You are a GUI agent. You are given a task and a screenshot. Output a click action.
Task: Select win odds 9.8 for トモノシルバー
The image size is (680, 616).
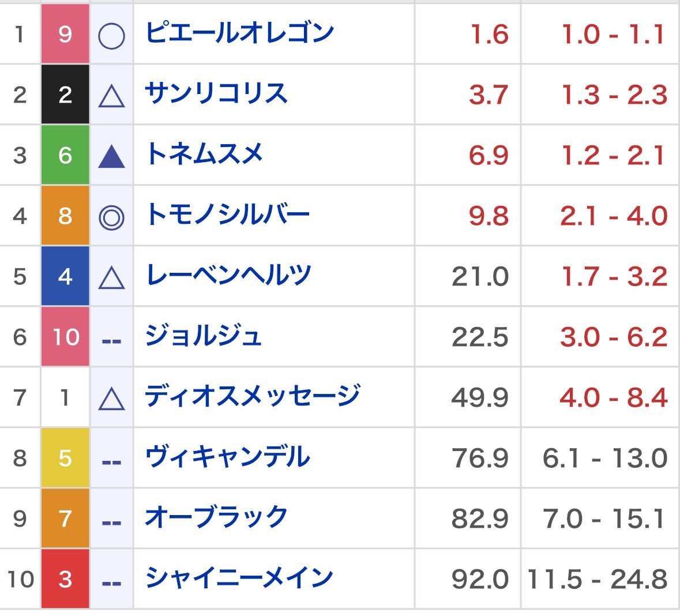click(x=489, y=216)
